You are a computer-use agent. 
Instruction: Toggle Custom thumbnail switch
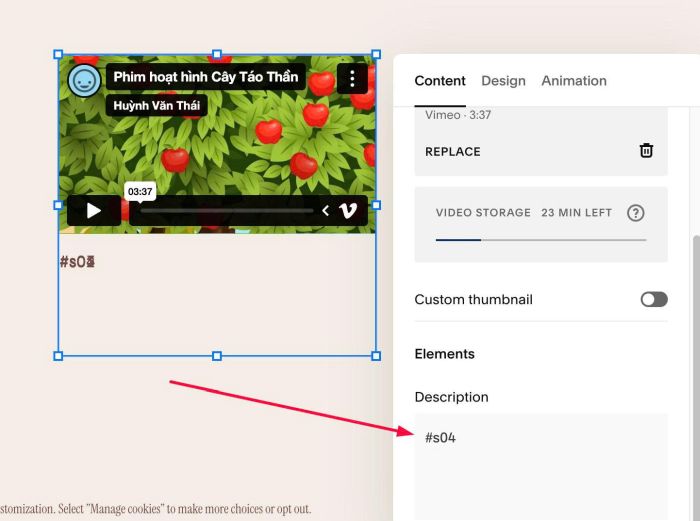coord(654,299)
